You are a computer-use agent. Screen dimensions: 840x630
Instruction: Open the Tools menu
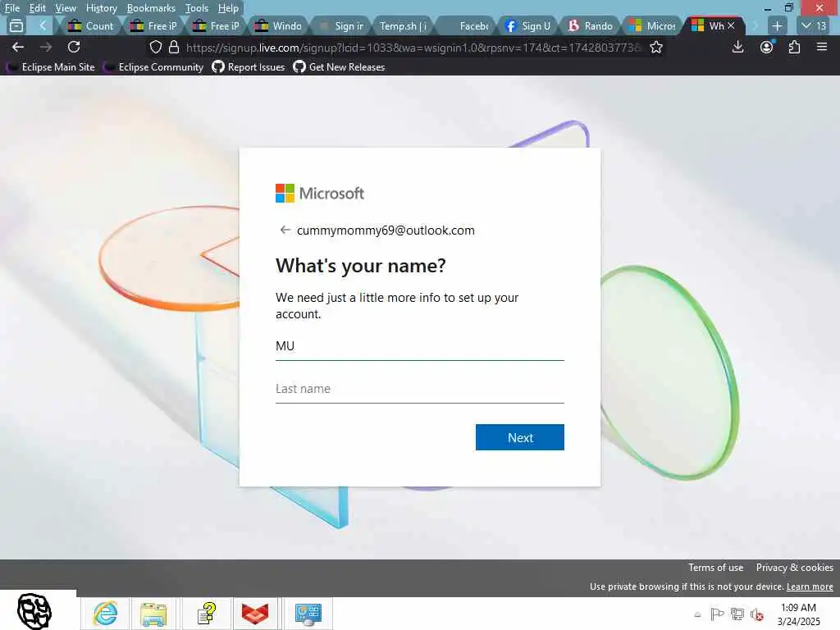[x=197, y=8]
